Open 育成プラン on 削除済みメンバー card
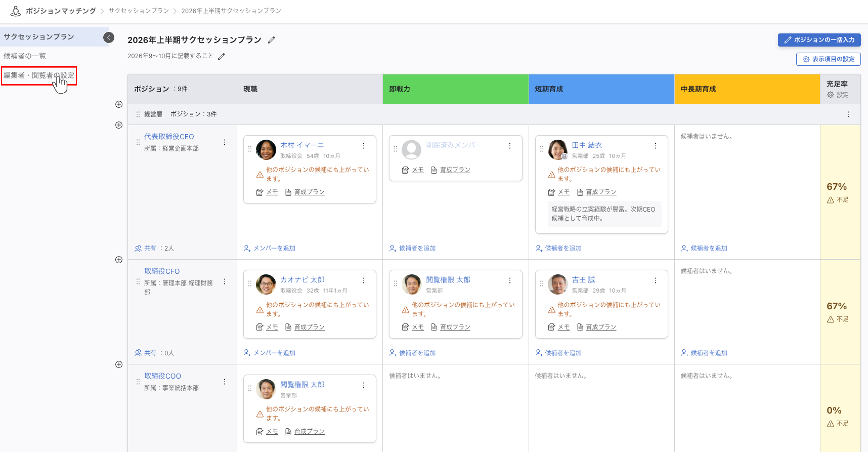Viewport: 868px width, 452px height. pos(450,170)
